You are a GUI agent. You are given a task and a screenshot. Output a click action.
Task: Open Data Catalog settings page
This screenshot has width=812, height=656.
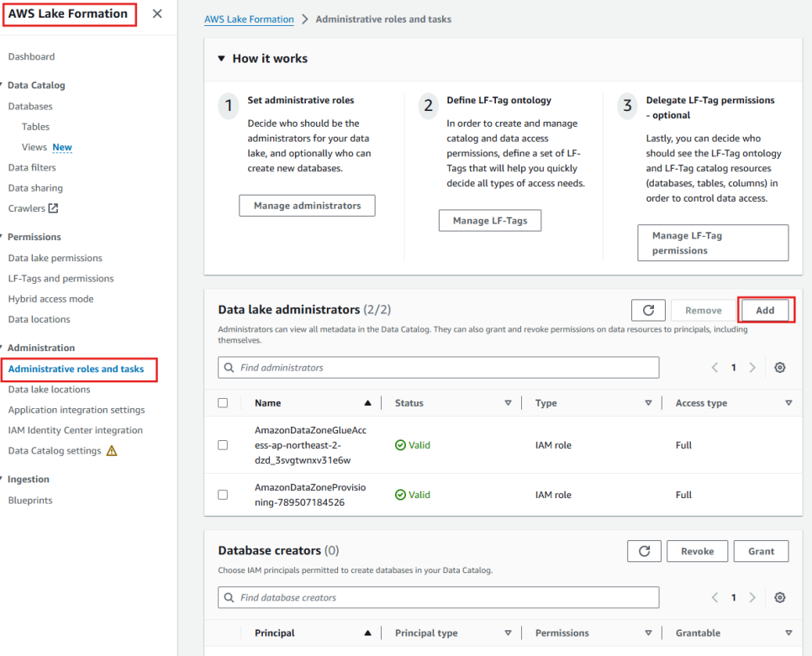tap(55, 450)
